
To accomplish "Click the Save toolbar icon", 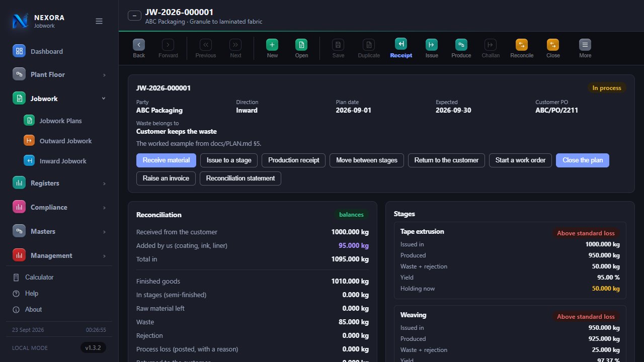I will point(338,44).
